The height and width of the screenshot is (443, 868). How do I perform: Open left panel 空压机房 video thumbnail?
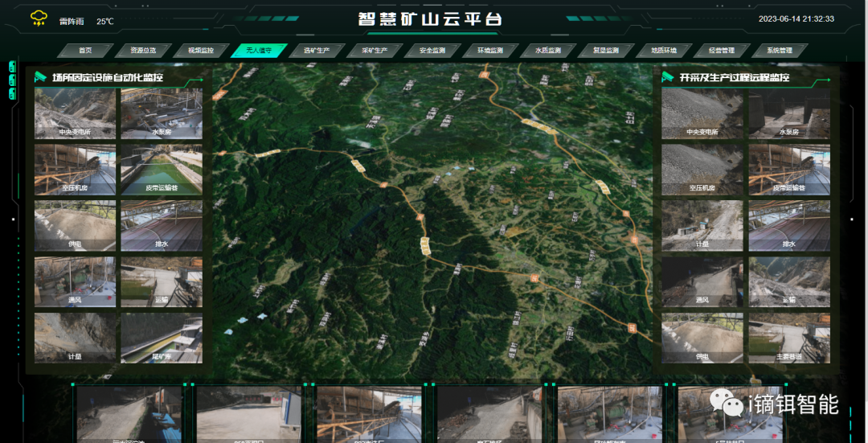75,170
